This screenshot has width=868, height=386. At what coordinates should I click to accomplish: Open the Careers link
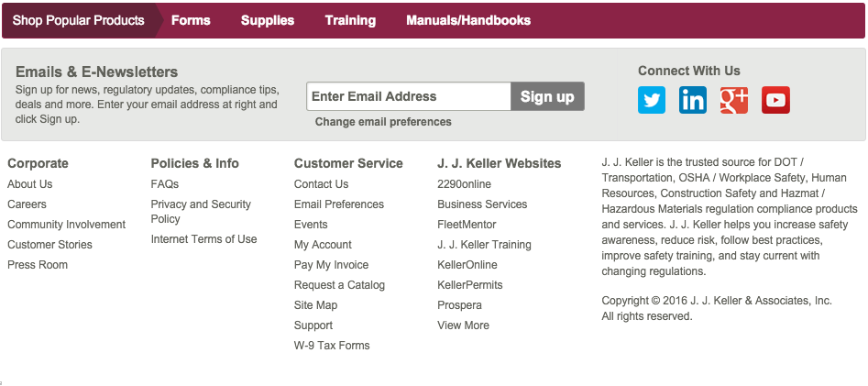click(x=27, y=204)
